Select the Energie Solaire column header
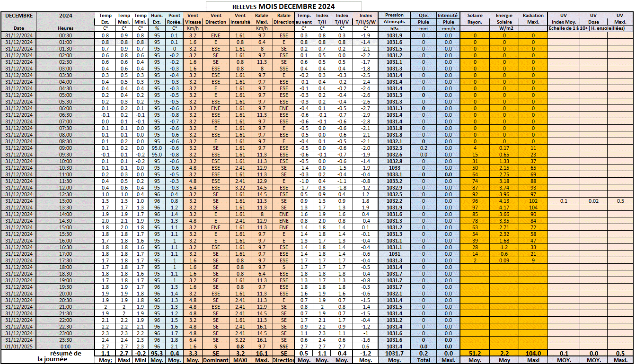 504,18
